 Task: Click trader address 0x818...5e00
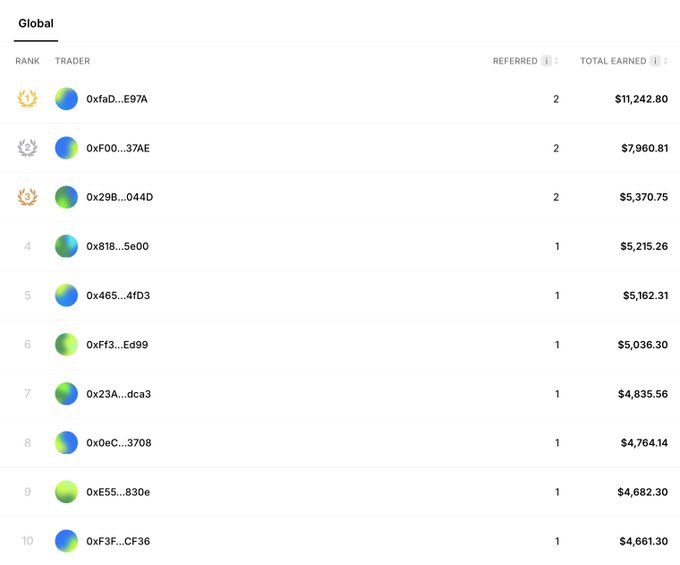tap(118, 246)
